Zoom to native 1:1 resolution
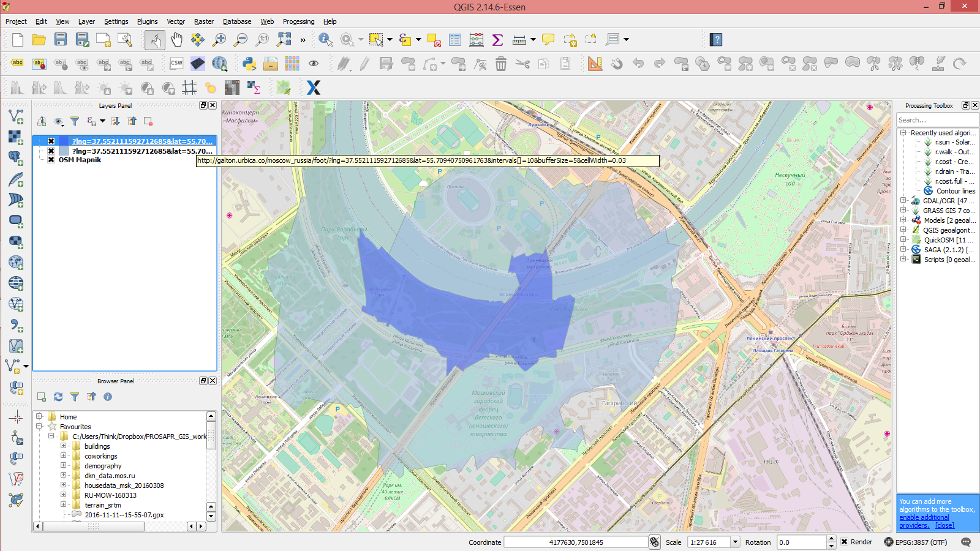 tap(262, 40)
